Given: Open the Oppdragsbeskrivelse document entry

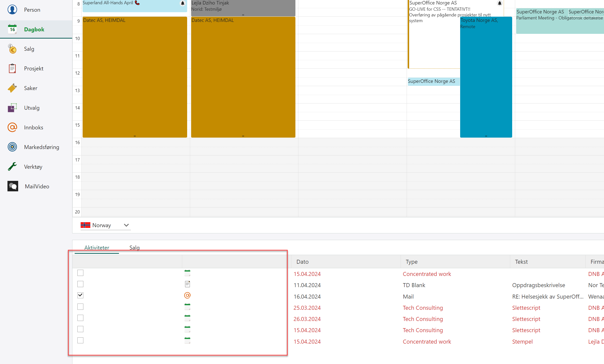Looking at the screenshot, I should (x=538, y=285).
